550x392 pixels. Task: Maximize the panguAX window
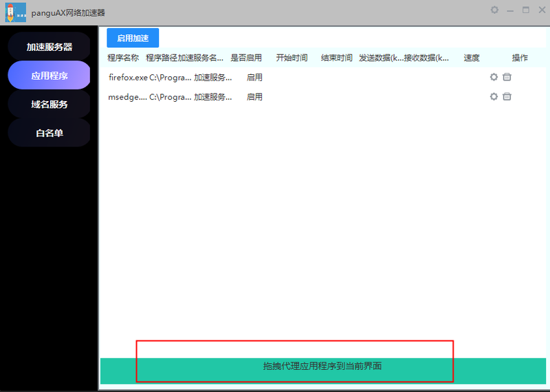pos(526,10)
